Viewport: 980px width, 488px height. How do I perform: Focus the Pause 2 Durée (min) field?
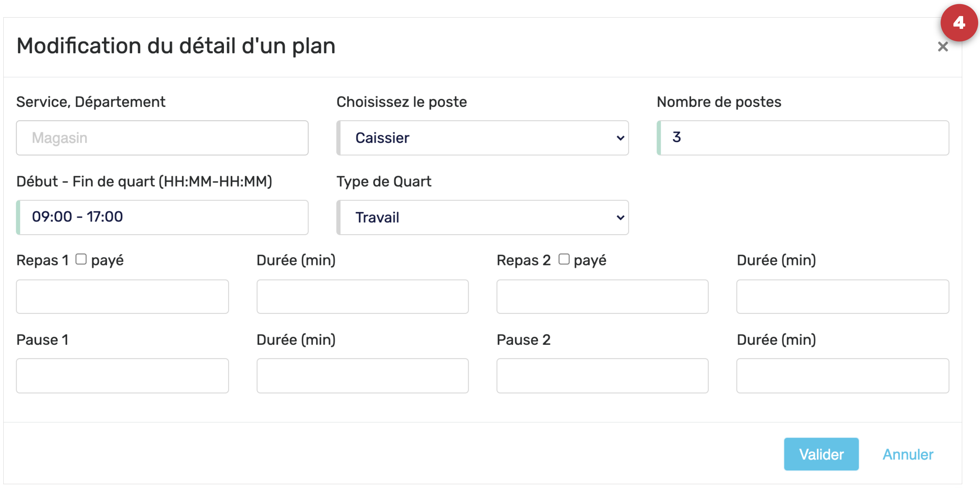coord(842,376)
